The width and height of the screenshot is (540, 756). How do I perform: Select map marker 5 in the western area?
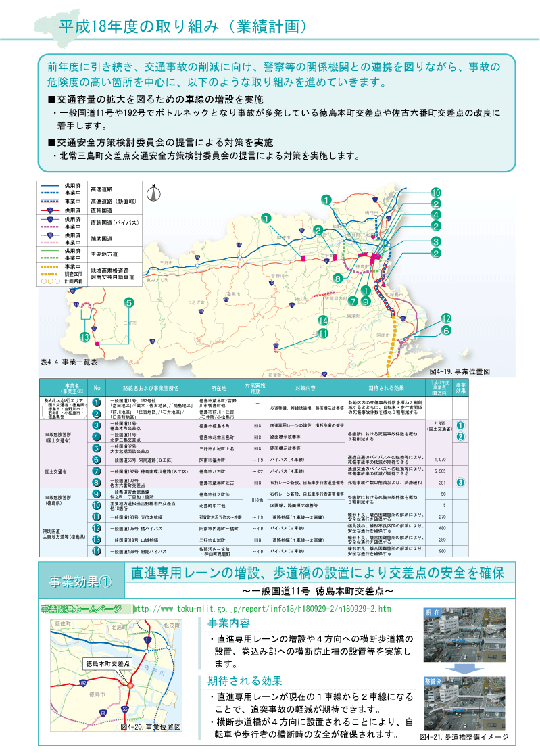coord(128,303)
